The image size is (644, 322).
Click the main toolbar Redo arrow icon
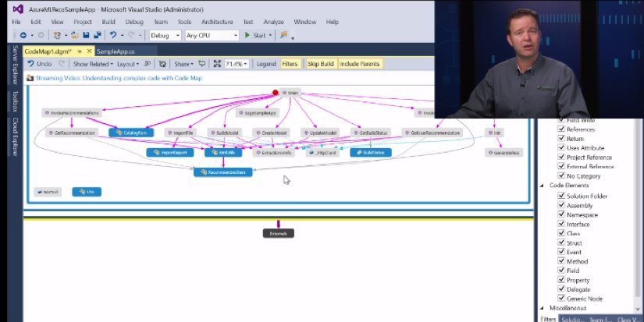point(132,35)
